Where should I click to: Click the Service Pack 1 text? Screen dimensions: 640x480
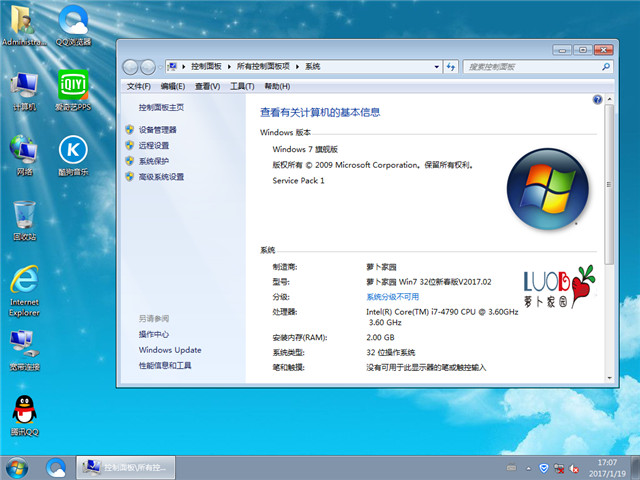pyautogui.click(x=298, y=180)
